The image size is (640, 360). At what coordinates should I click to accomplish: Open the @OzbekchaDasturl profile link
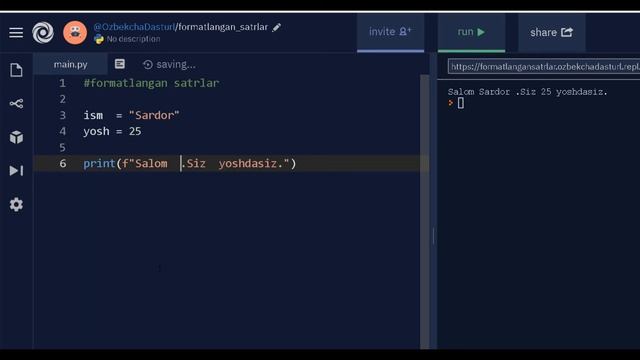134,27
